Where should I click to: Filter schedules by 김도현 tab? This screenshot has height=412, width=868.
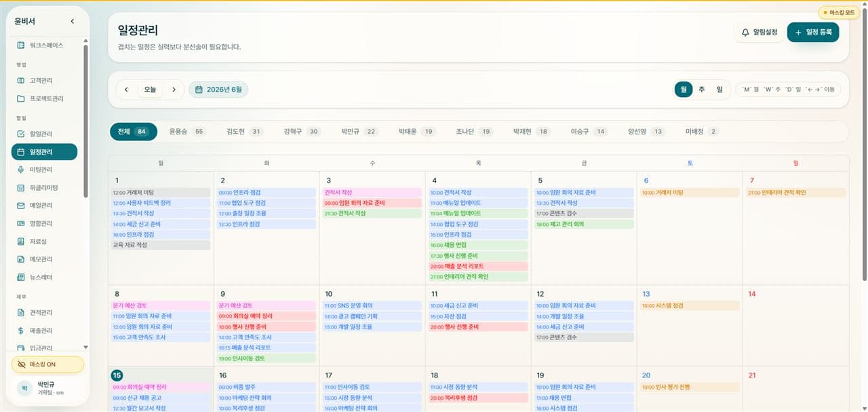[245, 132]
